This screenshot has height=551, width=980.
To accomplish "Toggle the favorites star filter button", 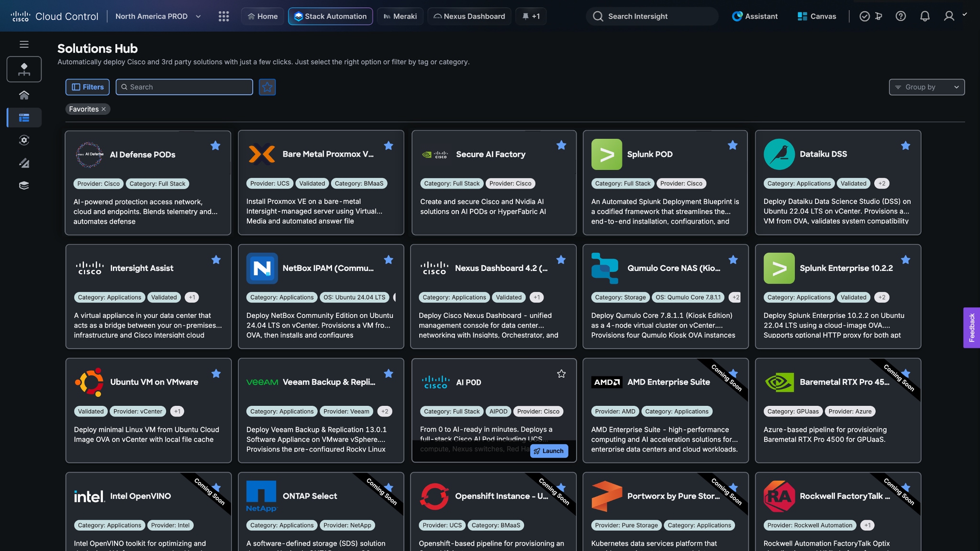I will tap(267, 87).
